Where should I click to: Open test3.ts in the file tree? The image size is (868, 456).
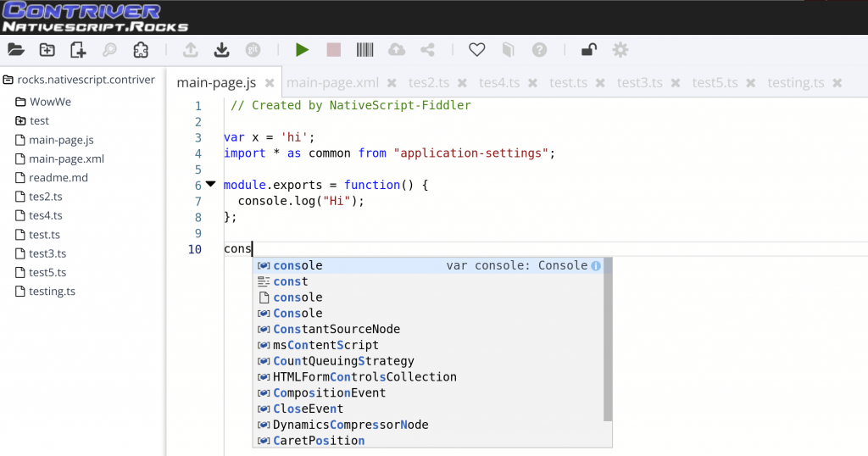pos(41,253)
